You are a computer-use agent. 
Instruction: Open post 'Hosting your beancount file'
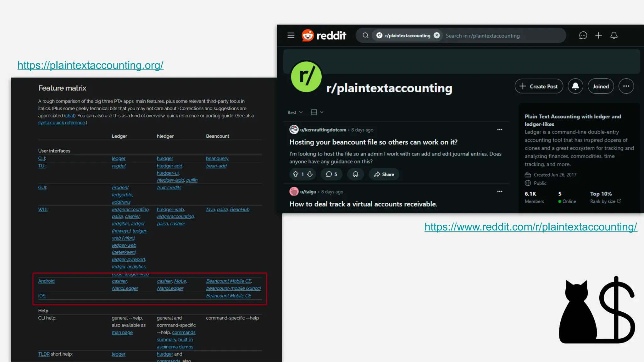point(373,142)
